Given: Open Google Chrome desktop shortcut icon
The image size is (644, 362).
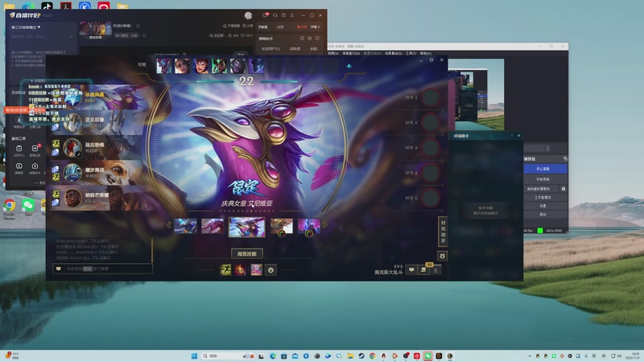Looking at the screenshot, I should [10, 205].
